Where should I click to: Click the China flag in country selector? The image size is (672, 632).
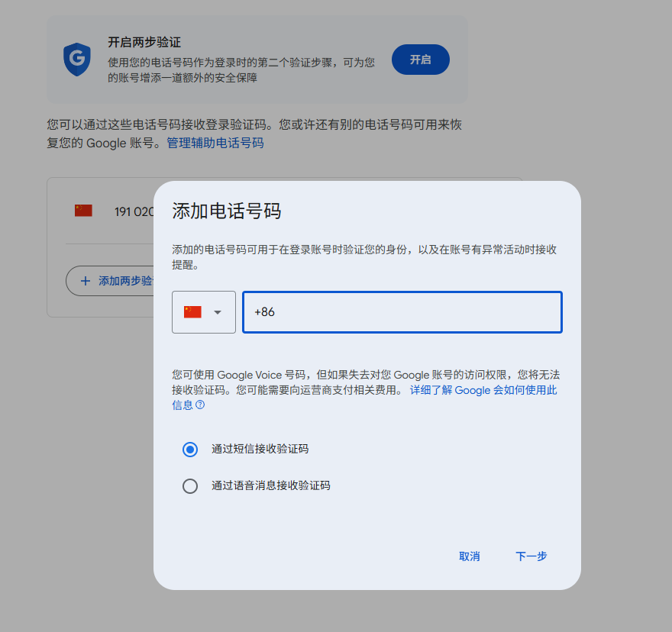(x=192, y=312)
